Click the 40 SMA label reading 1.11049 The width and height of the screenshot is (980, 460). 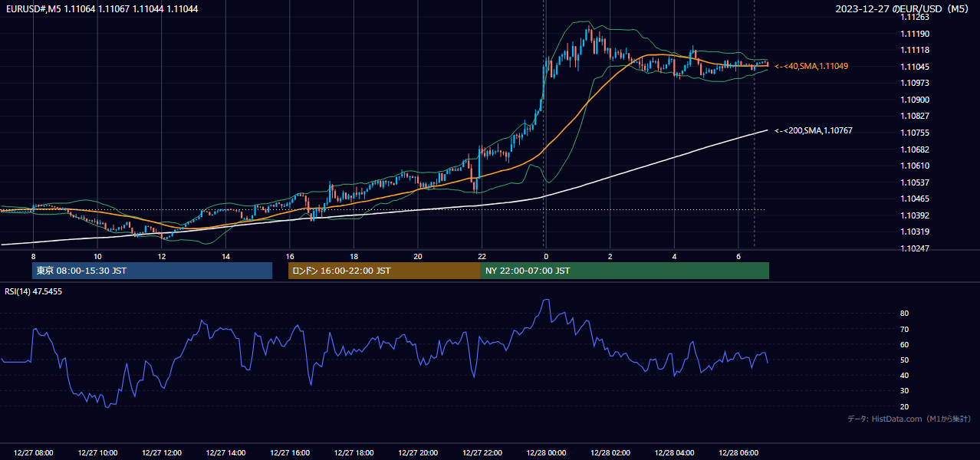click(811, 66)
